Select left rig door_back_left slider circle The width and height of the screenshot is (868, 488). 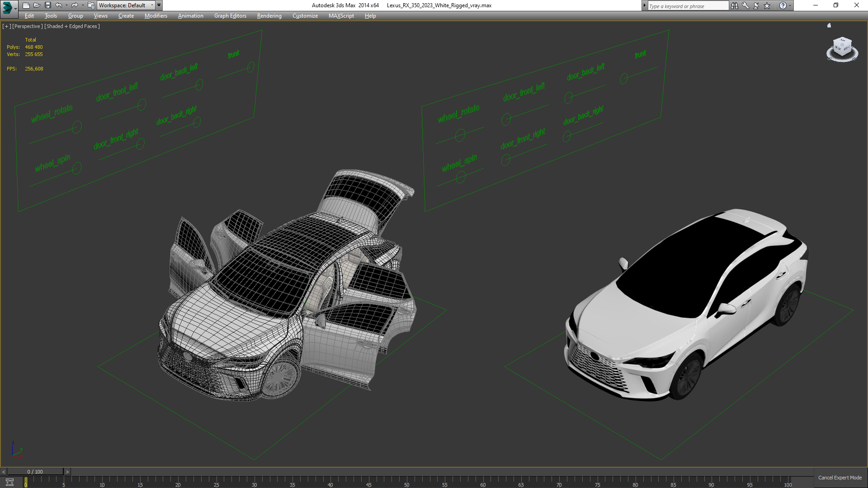point(199,84)
